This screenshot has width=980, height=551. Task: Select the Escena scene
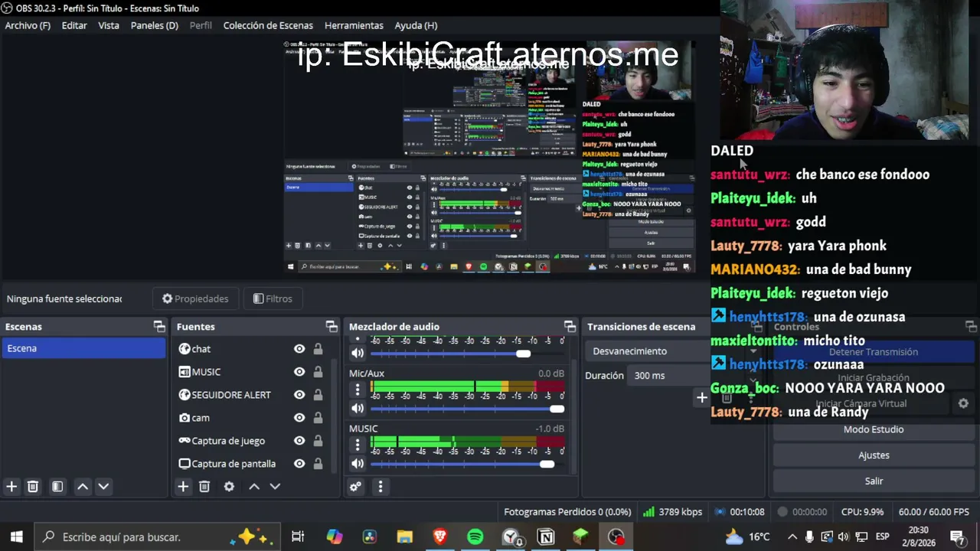[83, 348]
